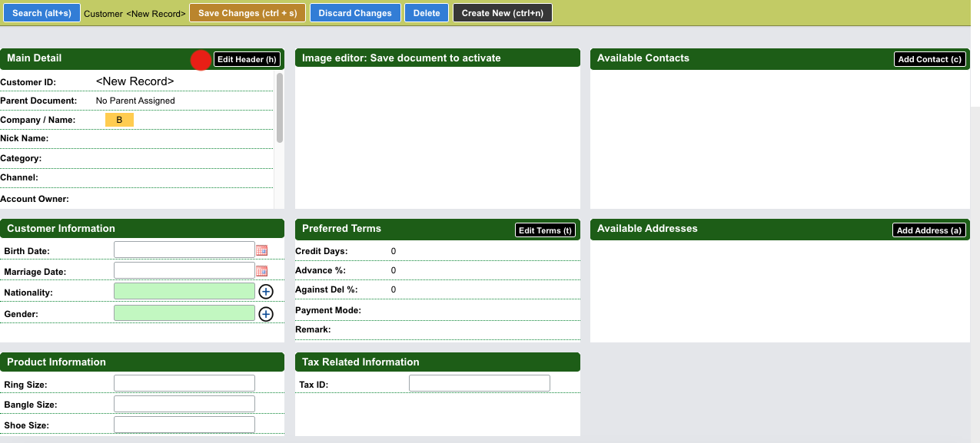Viewport: 980px width, 443px height.
Task: Edit the Preferred Terms
Action: coord(545,229)
